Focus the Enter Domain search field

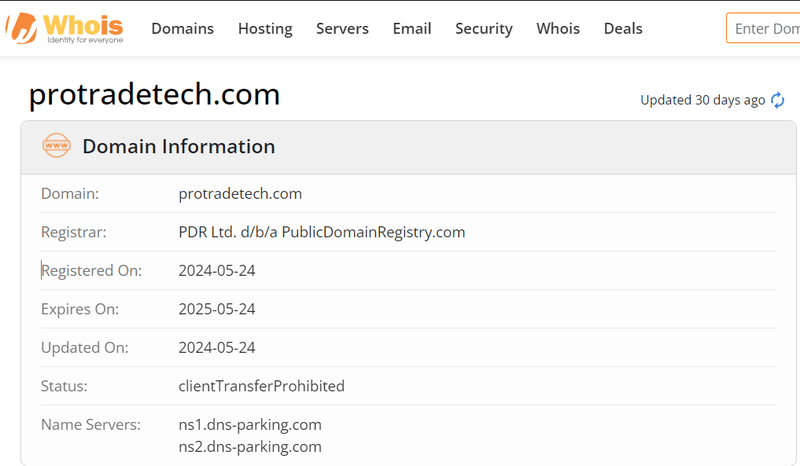coord(763,29)
